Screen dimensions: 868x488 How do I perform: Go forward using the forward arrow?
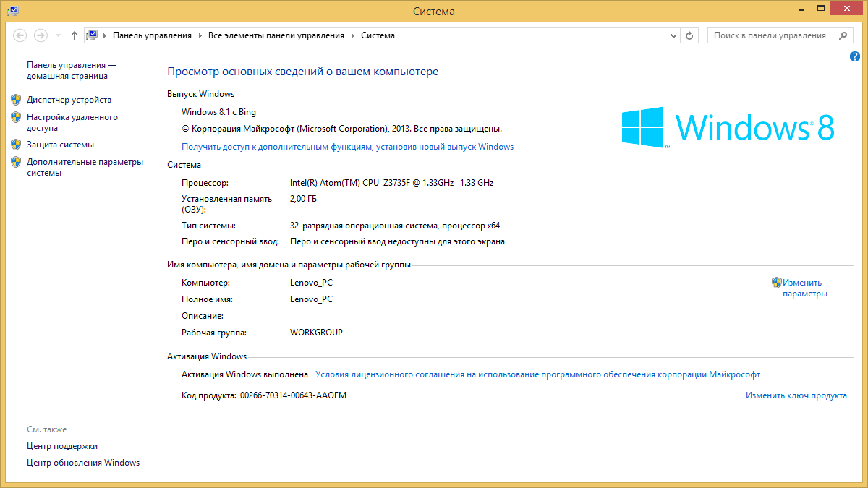click(x=41, y=35)
